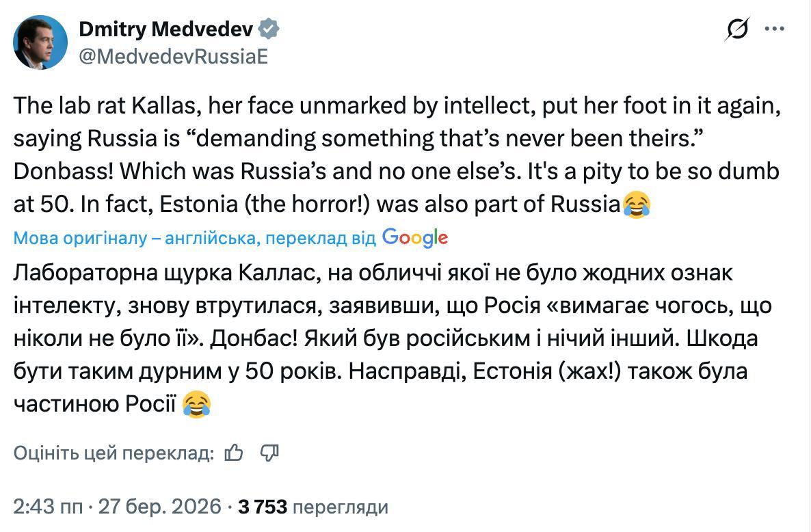
Task: Click the 'Оцініть цей переклад:' label
Action: [114, 453]
